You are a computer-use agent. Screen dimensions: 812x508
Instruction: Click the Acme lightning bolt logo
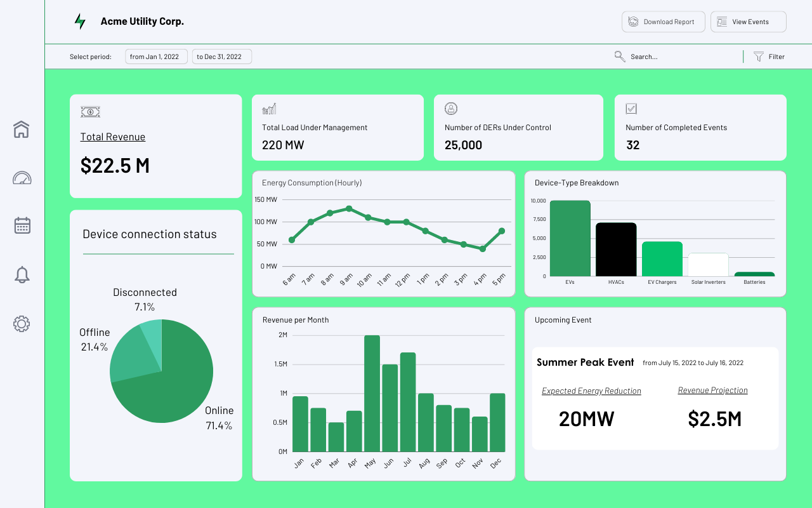pos(80,22)
